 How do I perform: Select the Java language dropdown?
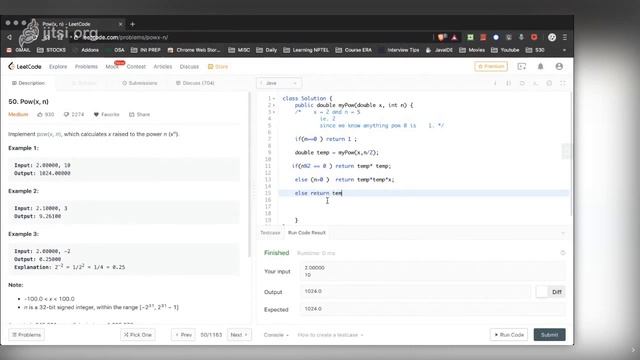[x=279, y=83]
